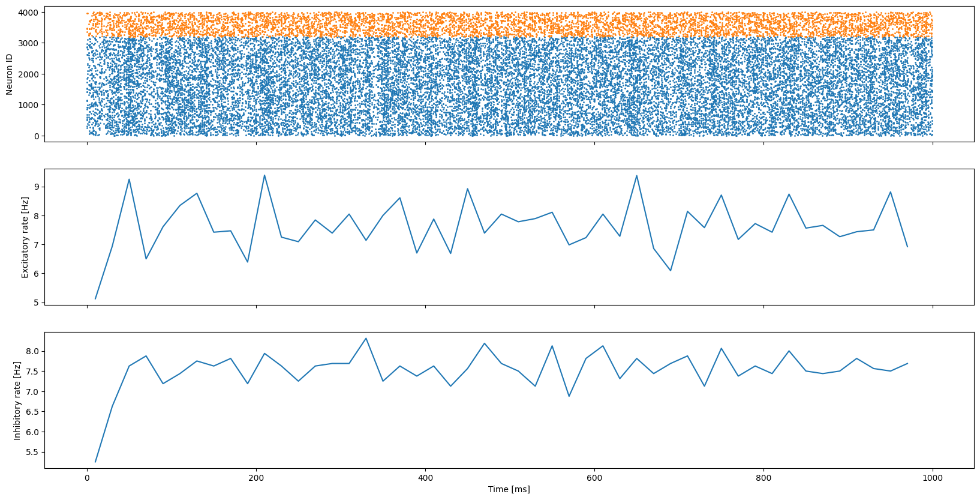Click the 600 tick label on time axis
The height and width of the screenshot is (500, 980).
coord(595,478)
